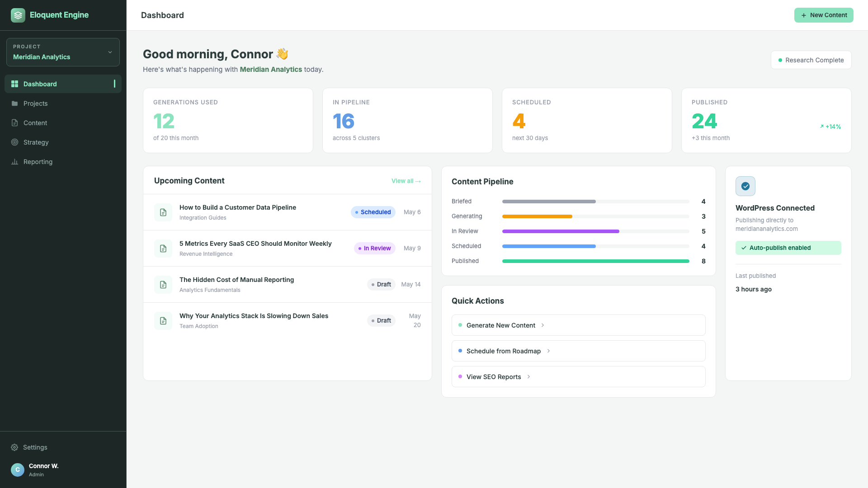Click the Settings gear icon

[14, 447]
